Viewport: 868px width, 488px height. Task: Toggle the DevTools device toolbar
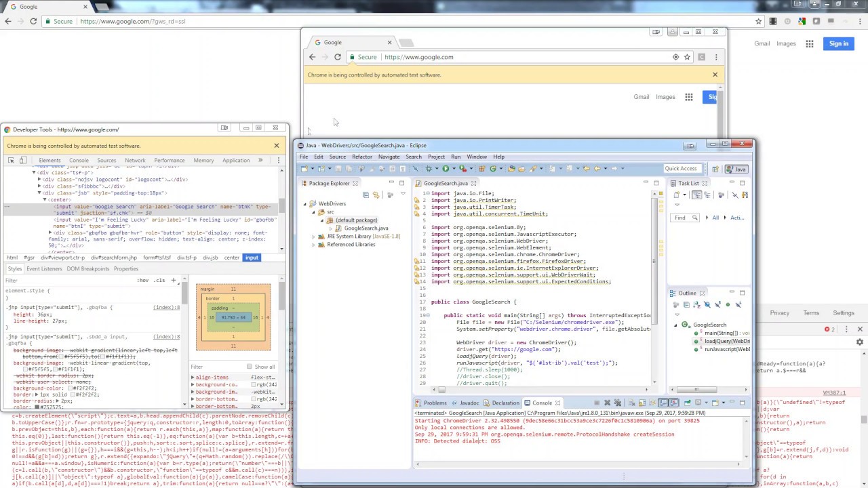tap(22, 161)
